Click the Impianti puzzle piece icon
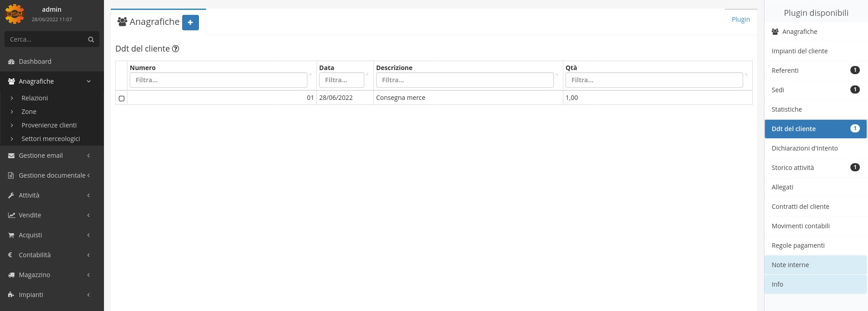The height and width of the screenshot is (311, 868). click(x=11, y=295)
